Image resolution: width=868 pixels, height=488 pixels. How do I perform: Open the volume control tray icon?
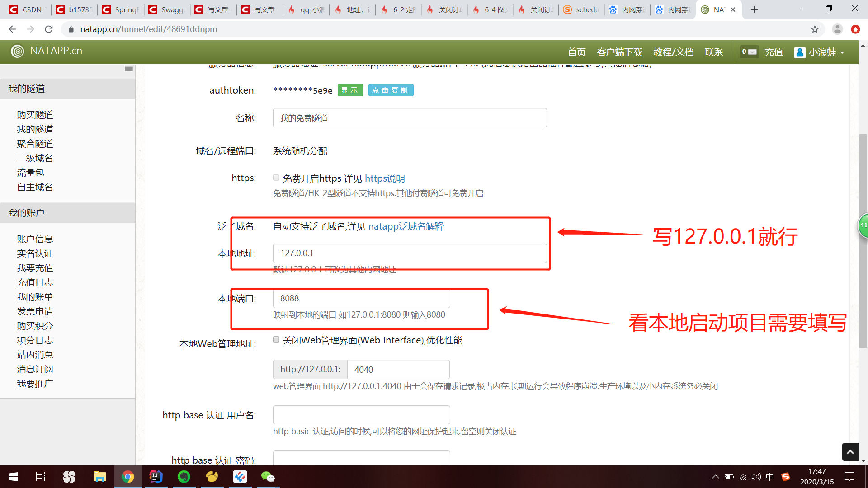pos(756,477)
